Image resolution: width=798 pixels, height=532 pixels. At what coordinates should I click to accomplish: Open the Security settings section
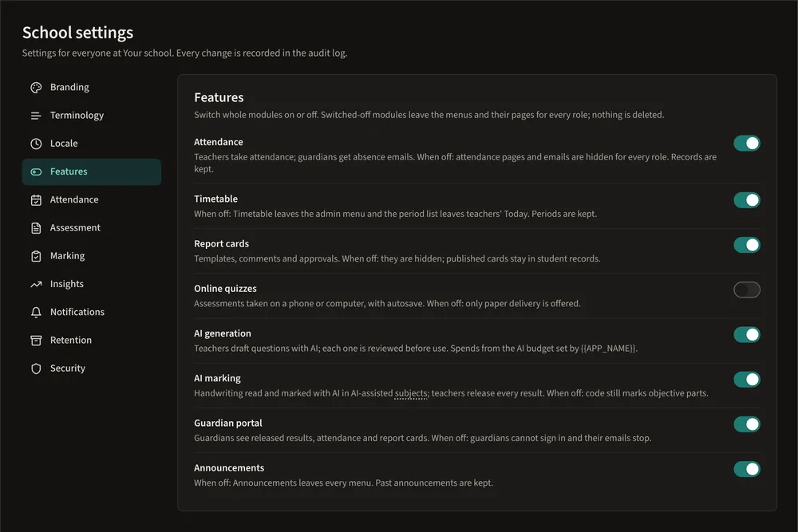[92, 368]
